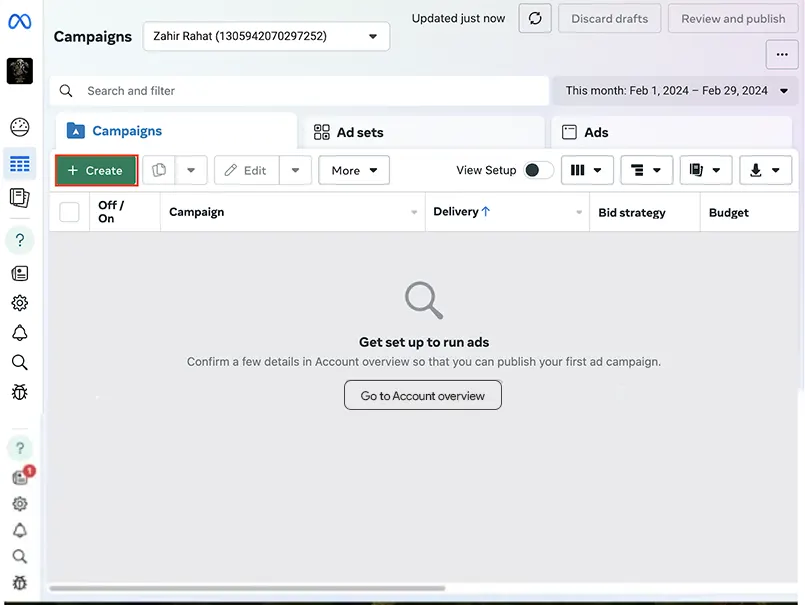
Task: Click the Go to Account overview button
Action: pyautogui.click(x=422, y=395)
